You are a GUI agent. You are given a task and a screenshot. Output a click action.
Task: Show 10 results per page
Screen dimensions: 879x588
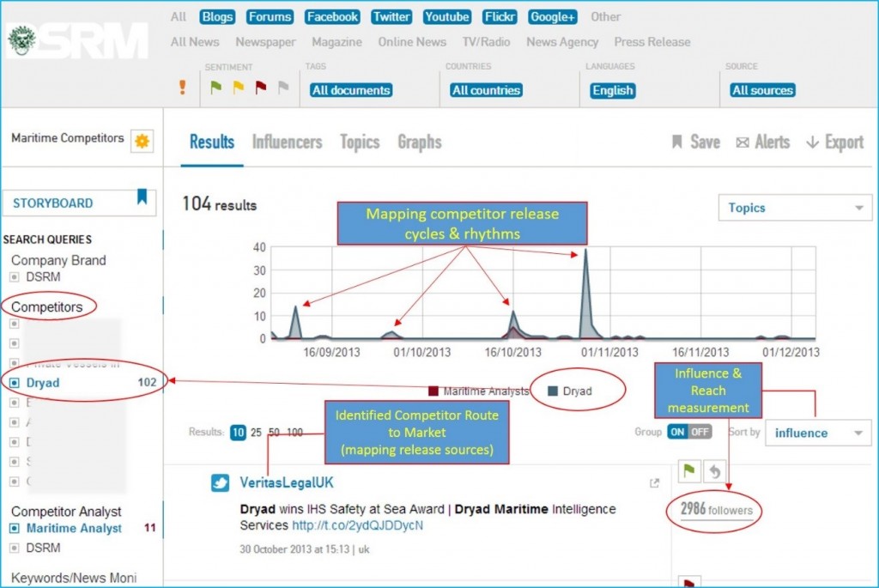pos(239,432)
